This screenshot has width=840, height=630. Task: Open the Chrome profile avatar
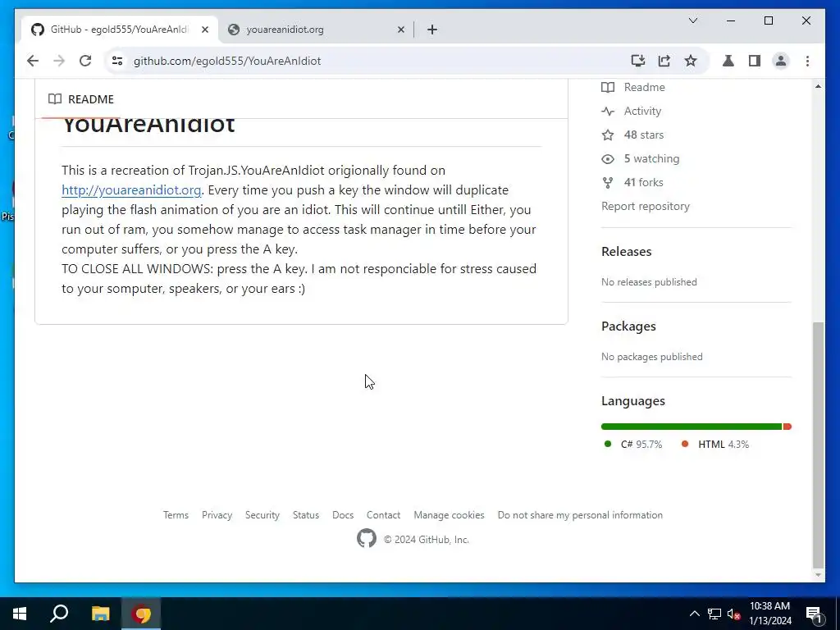tap(781, 61)
